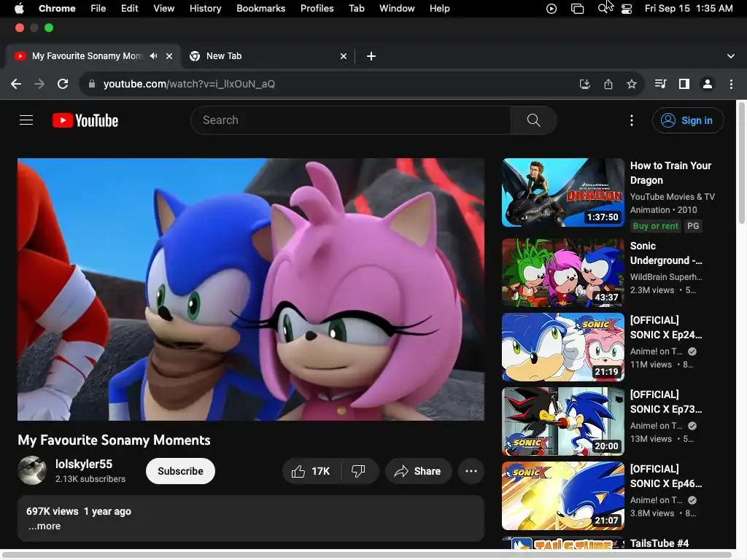Open the Tab menu

click(356, 8)
